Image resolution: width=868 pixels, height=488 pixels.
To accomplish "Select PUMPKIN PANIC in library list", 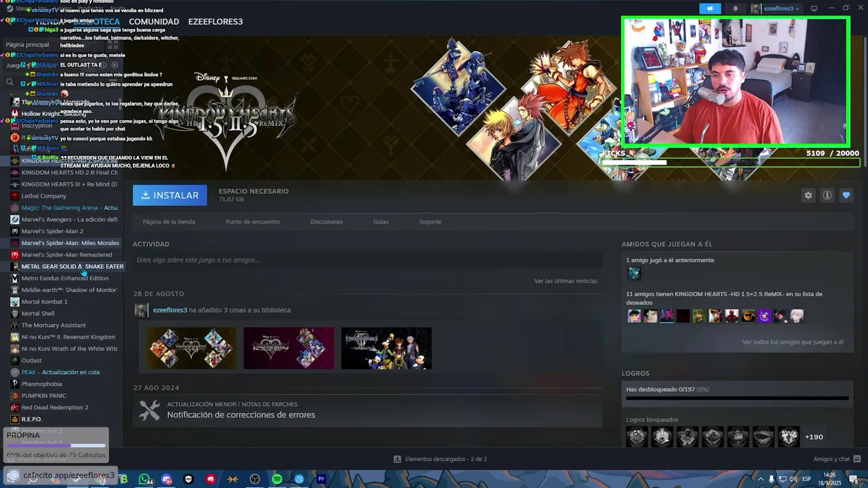I will (44, 396).
